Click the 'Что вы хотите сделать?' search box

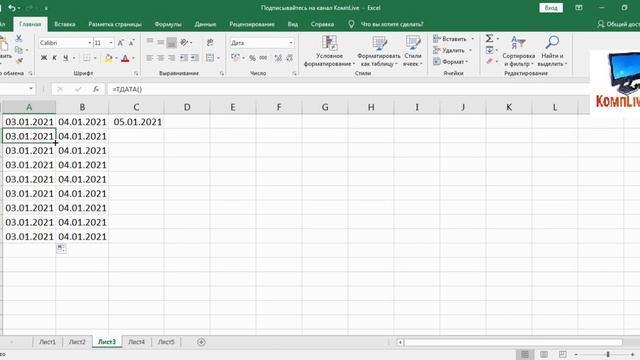coord(391,24)
